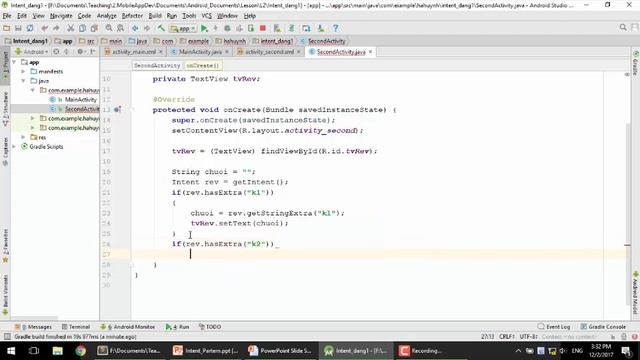Click the collapse all icon in project panel
The width and height of the screenshot is (640, 360).
click(66, 52)
